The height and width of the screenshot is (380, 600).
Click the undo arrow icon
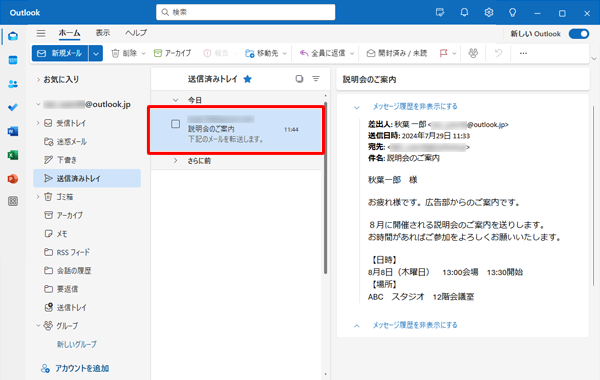[498, 53]
